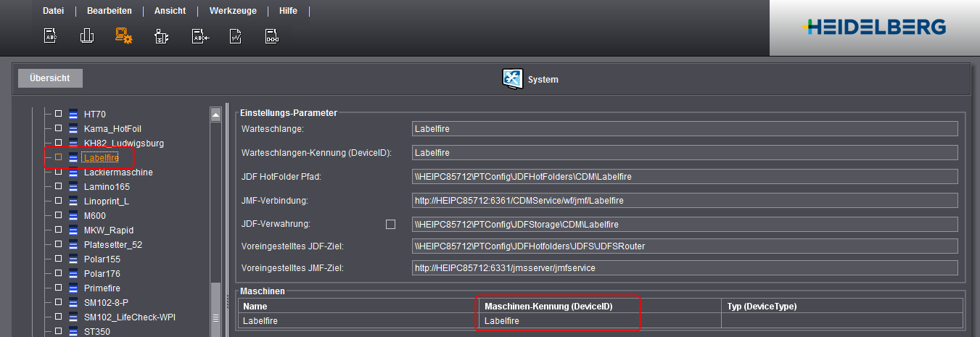Click device icon next to Lackiermaschine
This screenshot has width=980, height=337.
coord(73,172)
